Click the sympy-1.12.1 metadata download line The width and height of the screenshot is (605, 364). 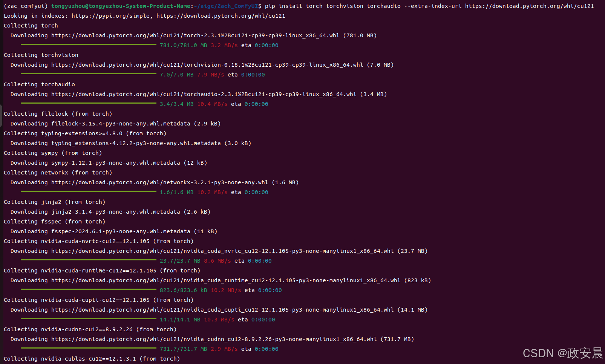(109, 163)
